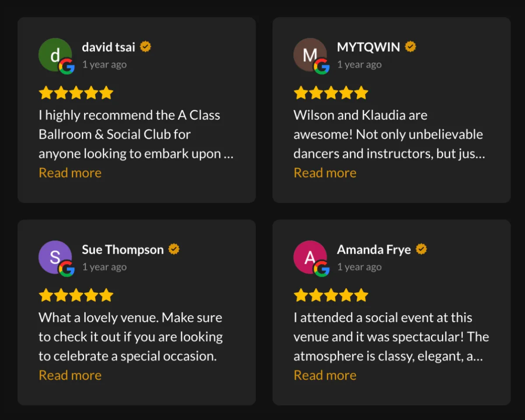Click review text about A Class Ballroom
This screenshot has height=420, width=525.
pos(136,134)
